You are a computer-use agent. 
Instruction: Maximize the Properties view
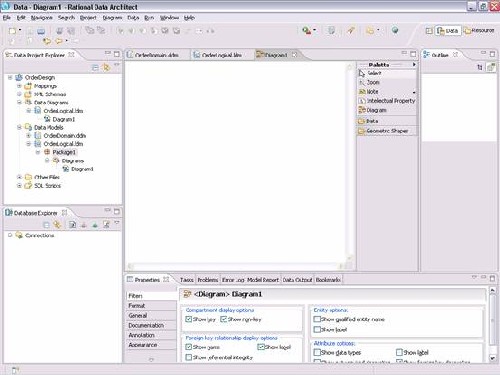(492, 278)
